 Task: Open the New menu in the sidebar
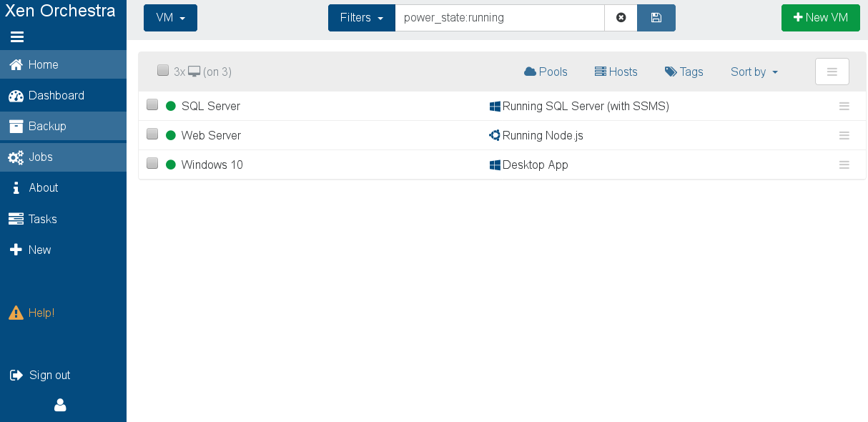(x=63, y=250)
